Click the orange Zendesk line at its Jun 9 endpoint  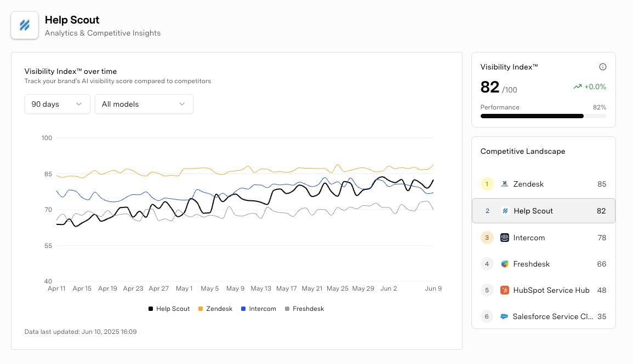tap(433, 164)
